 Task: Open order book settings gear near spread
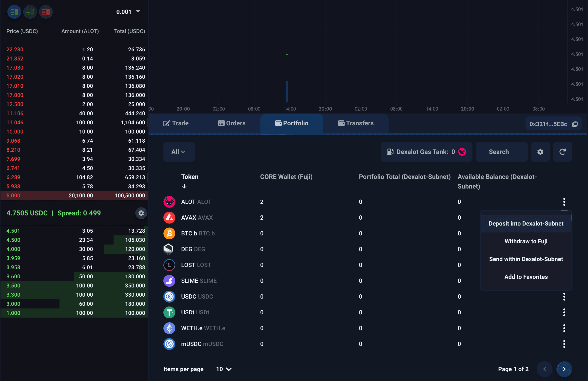(141, 213)
